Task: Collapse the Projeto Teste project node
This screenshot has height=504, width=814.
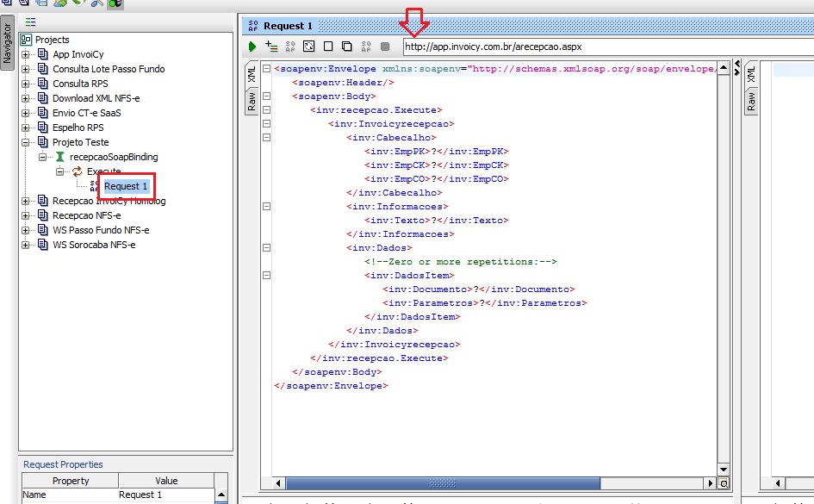Action: 26,143
